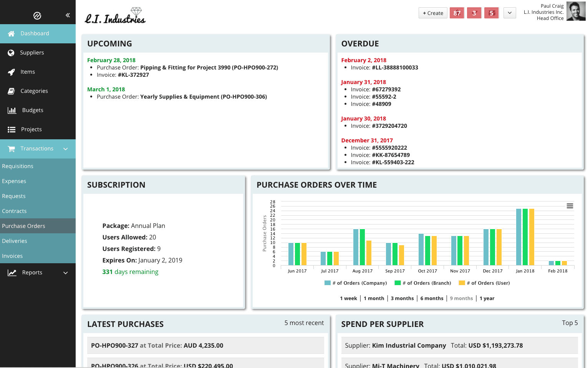588x368 pixels.
Task: Open Transactions via the shopping cart icon
Action: [11, 149]
